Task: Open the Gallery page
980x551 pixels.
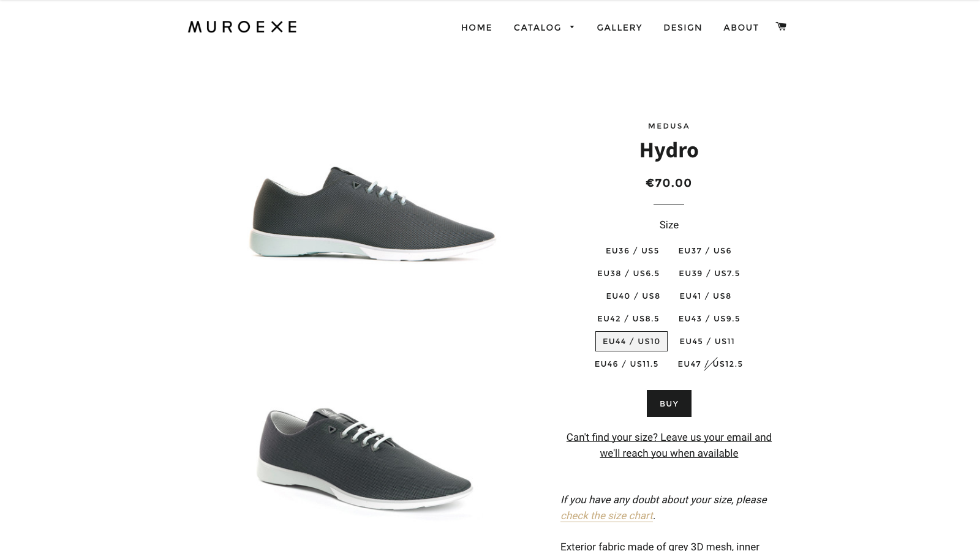Action: point(619,28)
